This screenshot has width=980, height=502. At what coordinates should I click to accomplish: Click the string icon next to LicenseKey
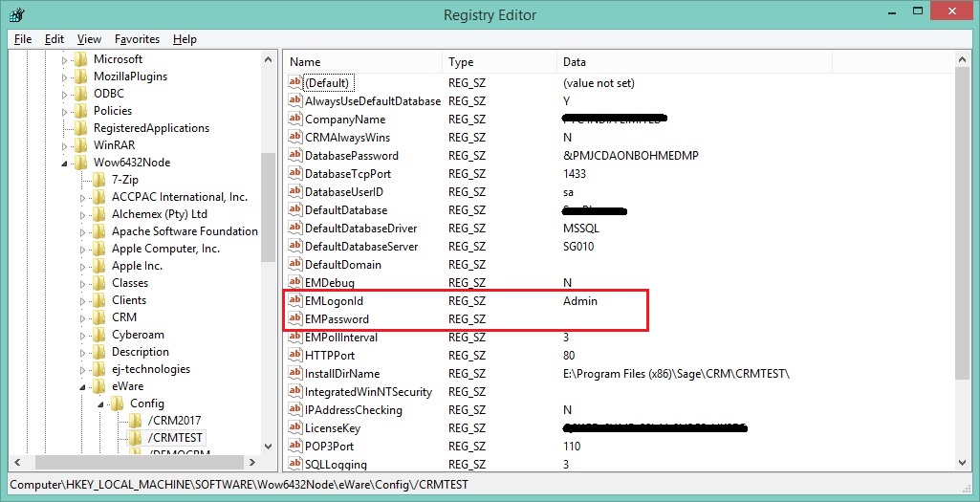294,428
